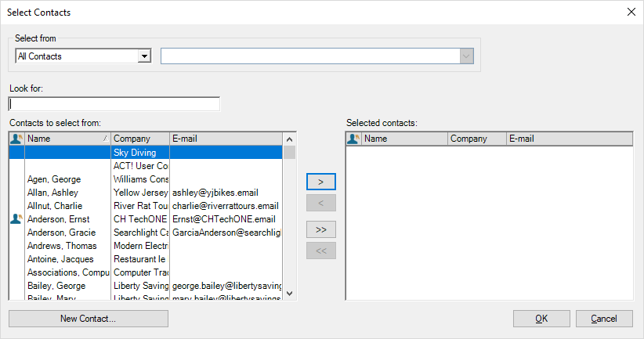
Task: Click contact icon header in Selected contacts
Action: point(353,139)
